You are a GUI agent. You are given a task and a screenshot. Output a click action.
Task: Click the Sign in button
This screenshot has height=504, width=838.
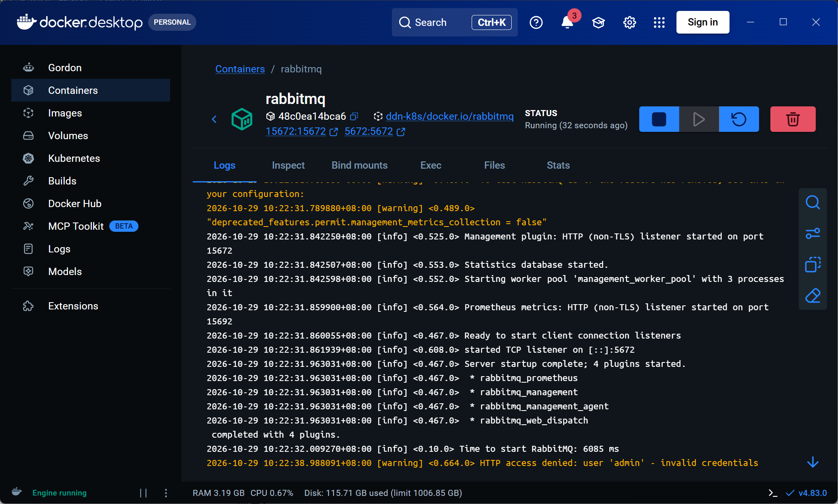(x=703, y=22)
